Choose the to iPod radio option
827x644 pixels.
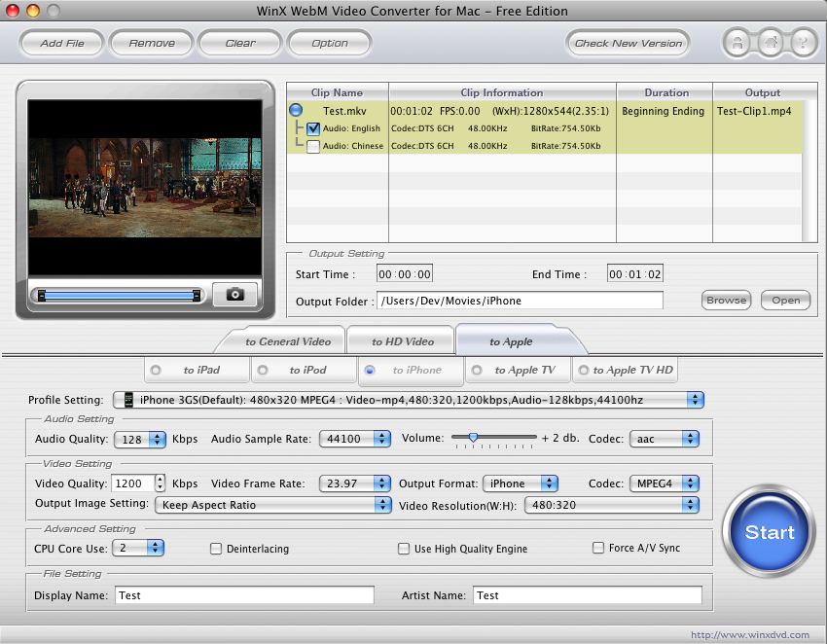point(263,371)
